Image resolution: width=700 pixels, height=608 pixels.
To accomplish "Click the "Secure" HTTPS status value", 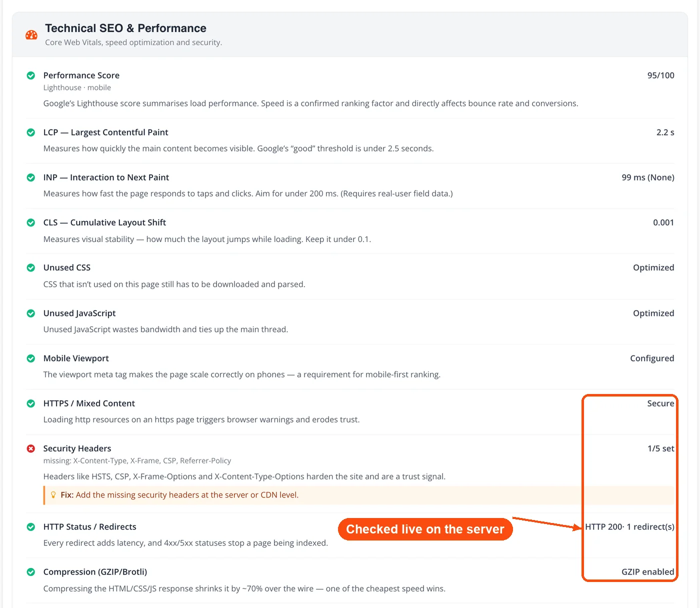I will (x=660, y=403).
